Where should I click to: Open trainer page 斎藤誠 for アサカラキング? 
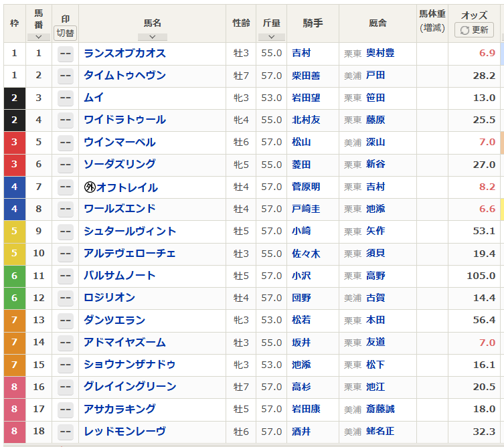tap(380, 410)
